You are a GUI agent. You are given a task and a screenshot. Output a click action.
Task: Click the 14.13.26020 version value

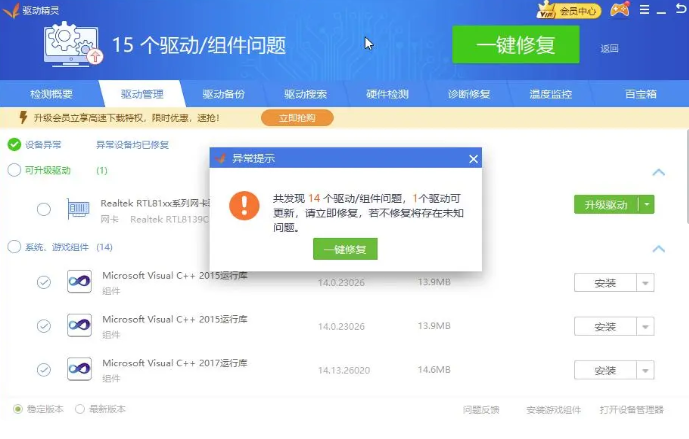point(344,370)
